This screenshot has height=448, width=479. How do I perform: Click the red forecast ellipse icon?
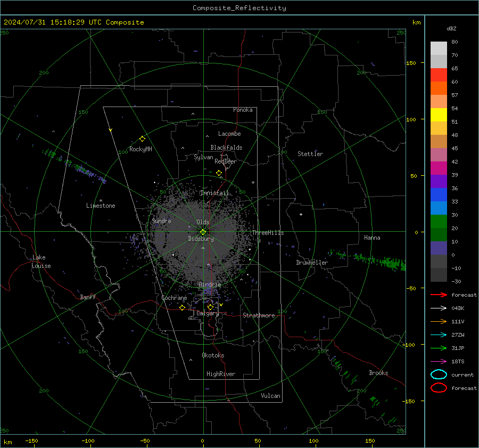click(439, 388)
